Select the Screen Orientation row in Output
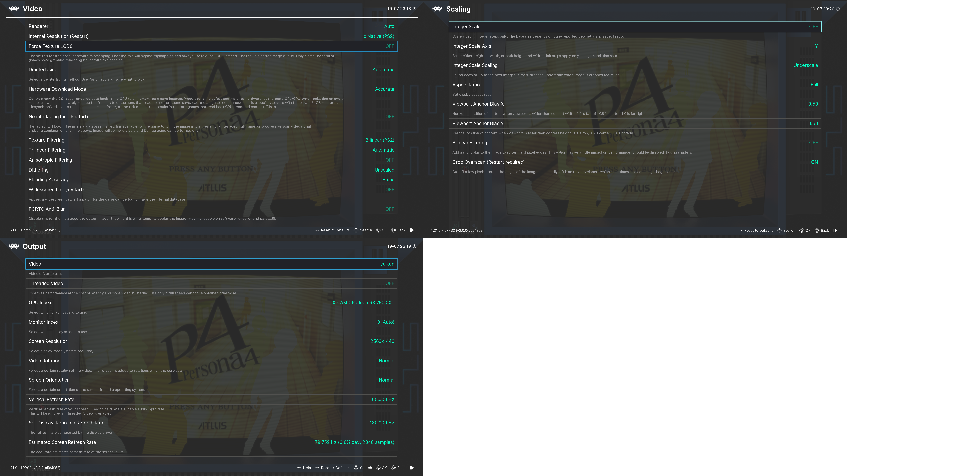The image size is (980, 476). pyautogui.click(x=211, y=380)
